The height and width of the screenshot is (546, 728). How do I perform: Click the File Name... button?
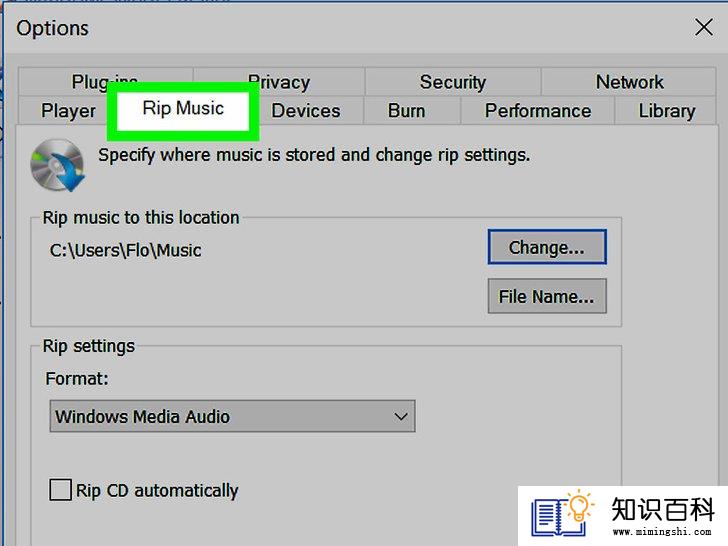pyautogui.click(x=547, y=296)
